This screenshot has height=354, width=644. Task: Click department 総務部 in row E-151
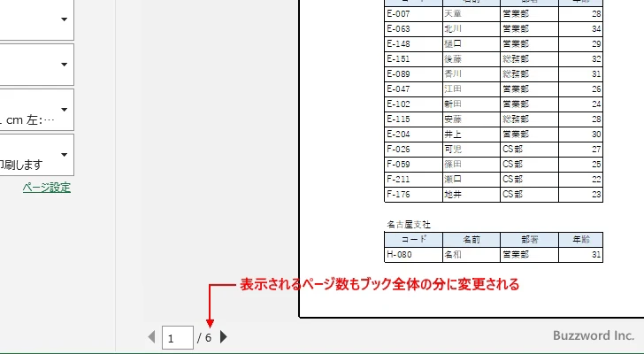516,59
